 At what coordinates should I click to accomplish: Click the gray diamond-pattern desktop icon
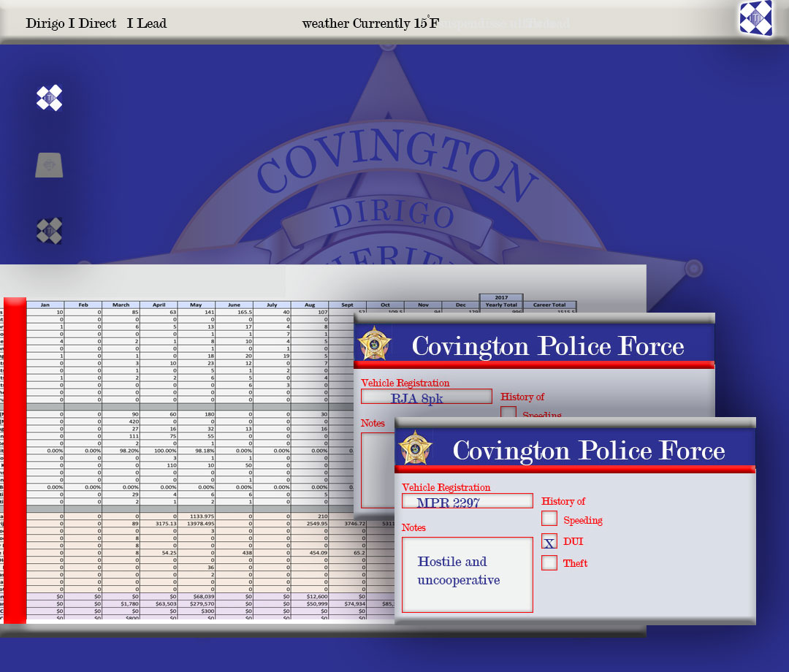click(49, 231)
